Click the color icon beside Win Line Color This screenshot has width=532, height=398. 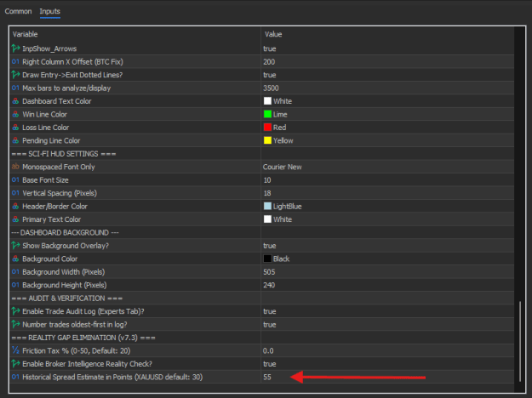tap(15, 114)
